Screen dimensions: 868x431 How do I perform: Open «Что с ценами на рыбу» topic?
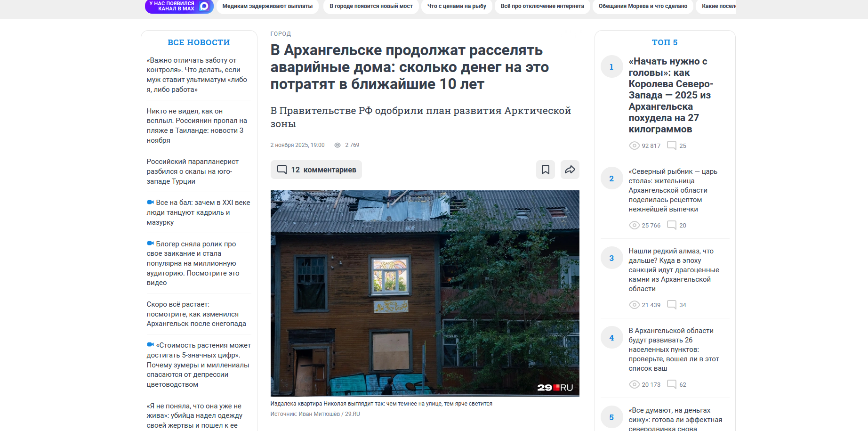[x=457, y=6]
